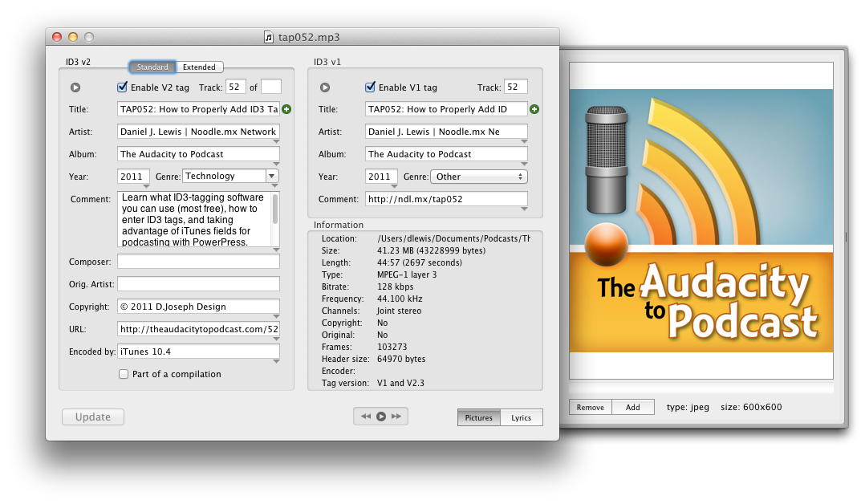This screenshot has width=861, height=504.
Task: Click the ID3 v1 play arrow icon
Action: [x=325, y=87]
